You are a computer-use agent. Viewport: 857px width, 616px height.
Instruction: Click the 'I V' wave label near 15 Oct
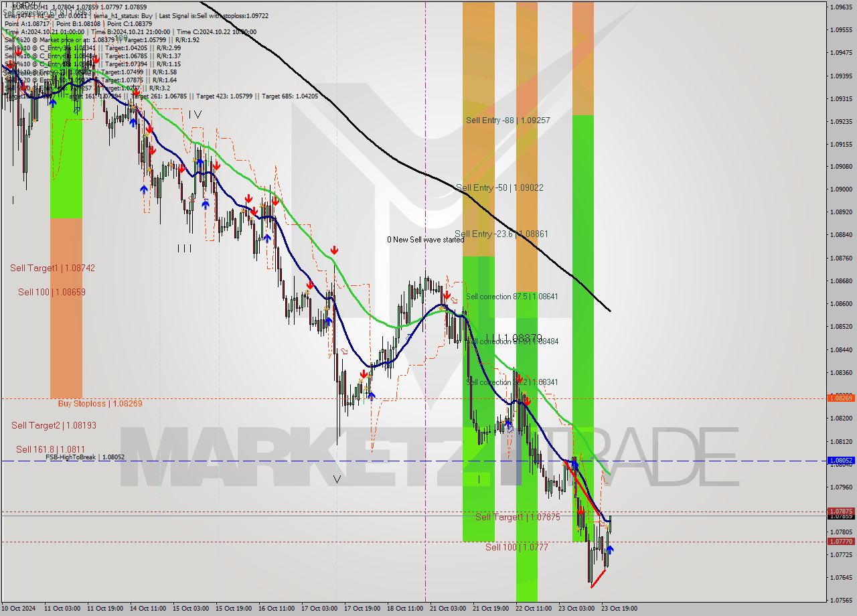pos(195,114)
